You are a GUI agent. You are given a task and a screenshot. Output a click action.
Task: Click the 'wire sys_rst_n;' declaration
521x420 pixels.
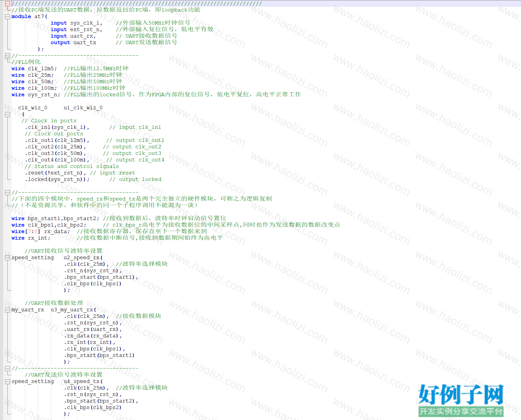(36, 95)
